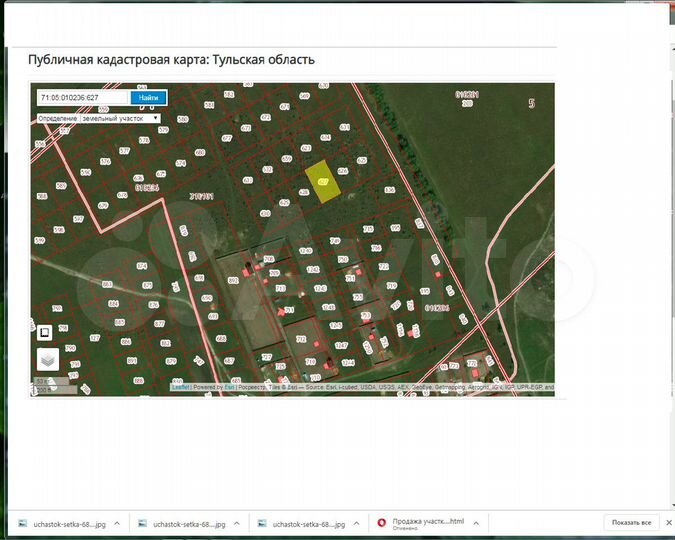Open the Продажа участк....html download

[x=428, y=521]
